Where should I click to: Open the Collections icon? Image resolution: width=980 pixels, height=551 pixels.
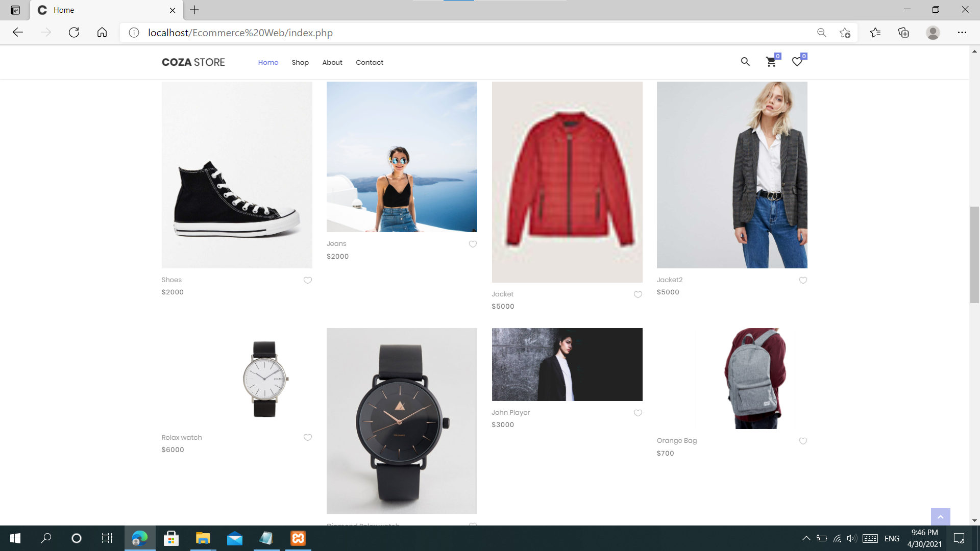click(903, 33)
